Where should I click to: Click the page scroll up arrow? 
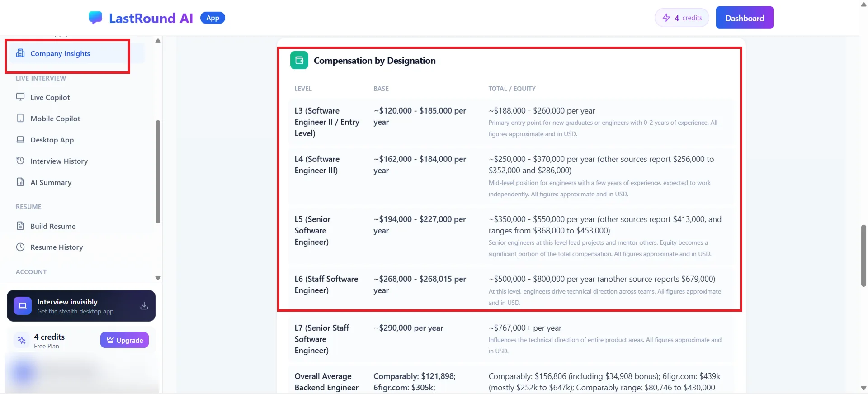863,4
